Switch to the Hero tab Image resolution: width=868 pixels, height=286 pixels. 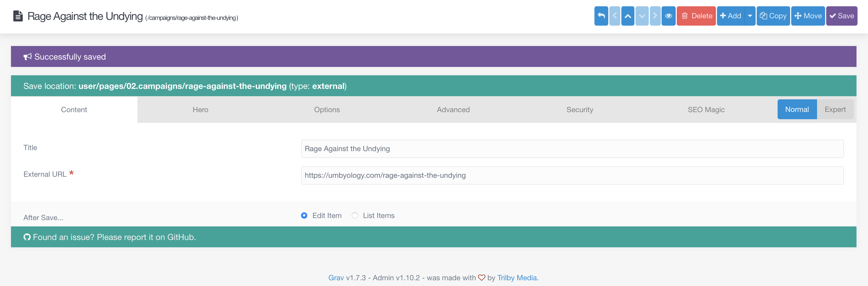click(x=200, y=110)
